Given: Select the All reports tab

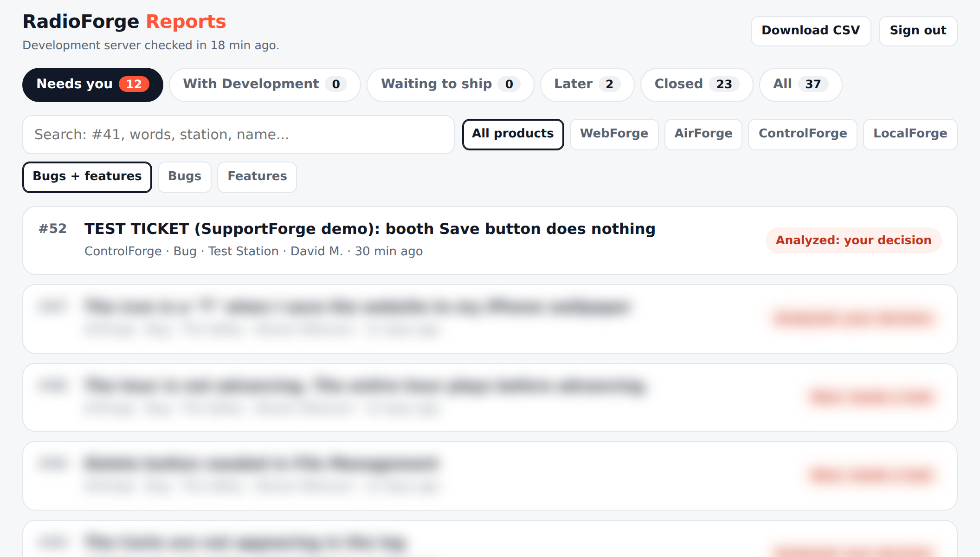Looking at the screenshot, I should click(x=800, y=84).
